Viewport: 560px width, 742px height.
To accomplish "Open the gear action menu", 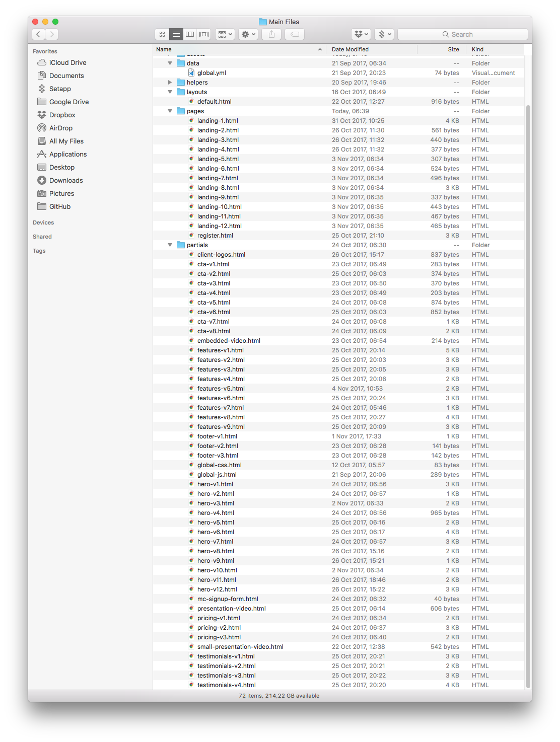I will pyautogui.click(x=248, y=34).
